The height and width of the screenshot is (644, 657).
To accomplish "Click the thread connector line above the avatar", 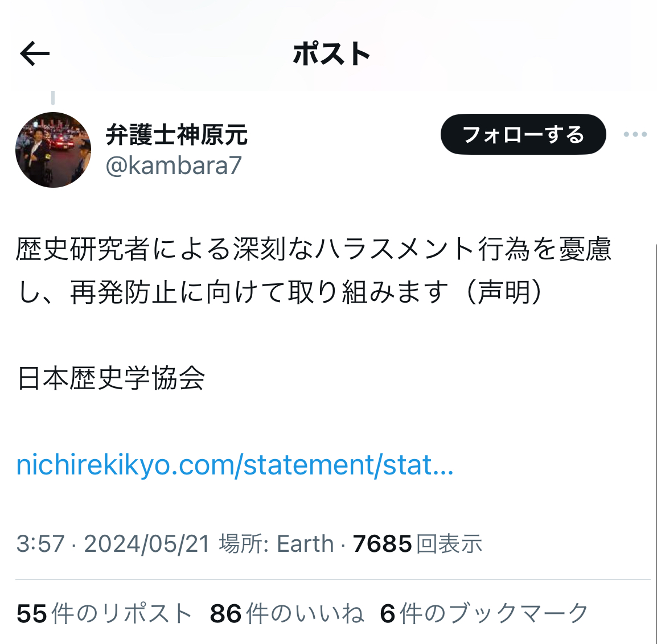I will (53, 98).
